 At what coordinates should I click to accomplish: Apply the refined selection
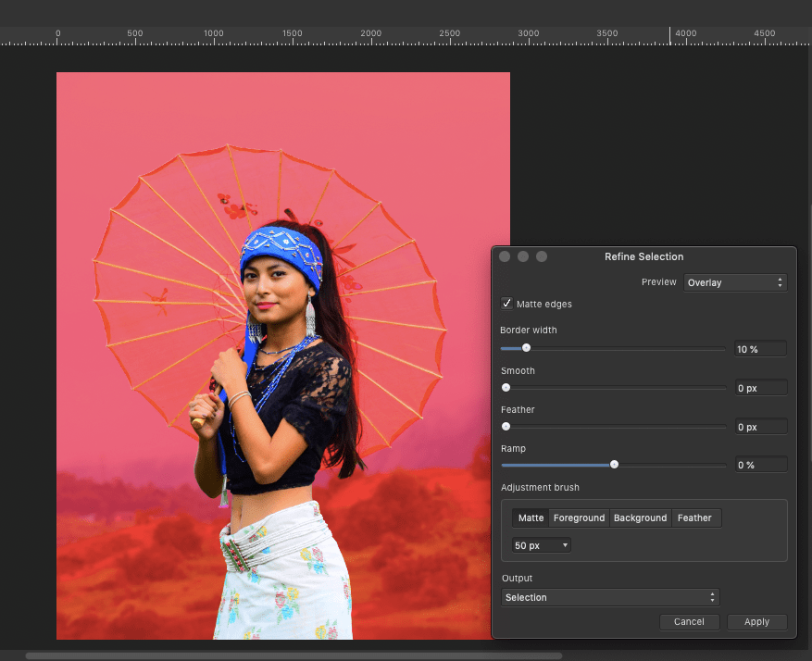[756, 622]
